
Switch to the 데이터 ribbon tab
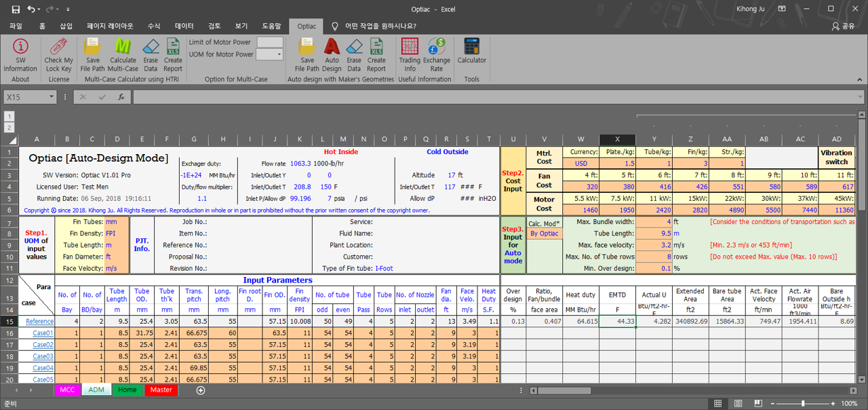tap(184, 26)
